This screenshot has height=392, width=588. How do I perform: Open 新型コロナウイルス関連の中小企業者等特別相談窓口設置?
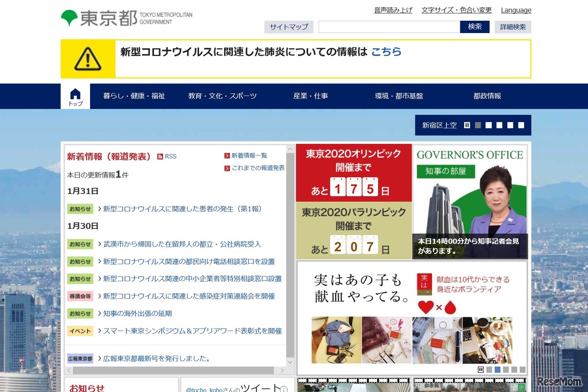coord(192,279)
